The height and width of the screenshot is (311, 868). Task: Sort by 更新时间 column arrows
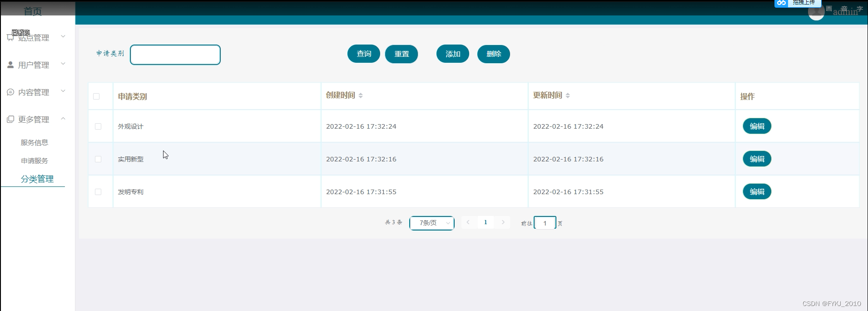(x=568, y=95)
